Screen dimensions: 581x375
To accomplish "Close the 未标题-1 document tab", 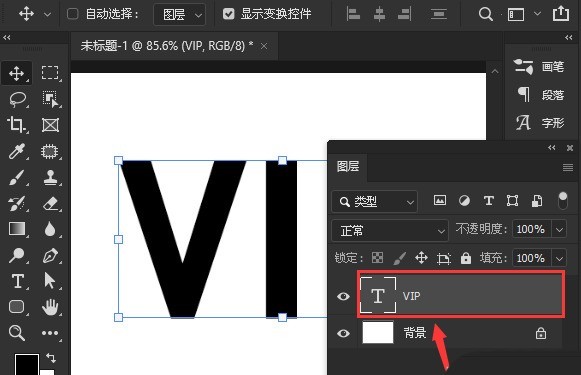I will [x=264, y=46].
